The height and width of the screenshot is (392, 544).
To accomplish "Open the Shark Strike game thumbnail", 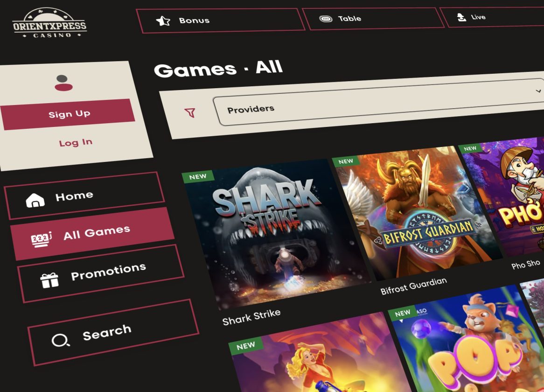I will click(x=276, y=234).
